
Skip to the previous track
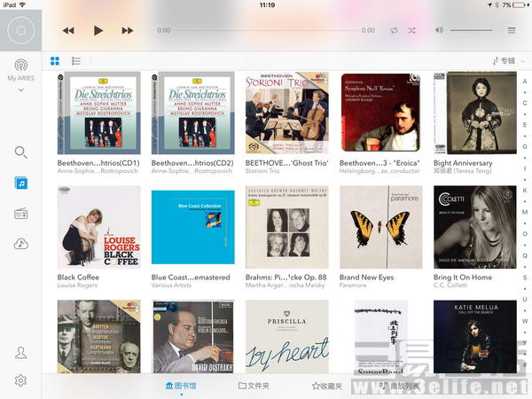tap(68, 30)
